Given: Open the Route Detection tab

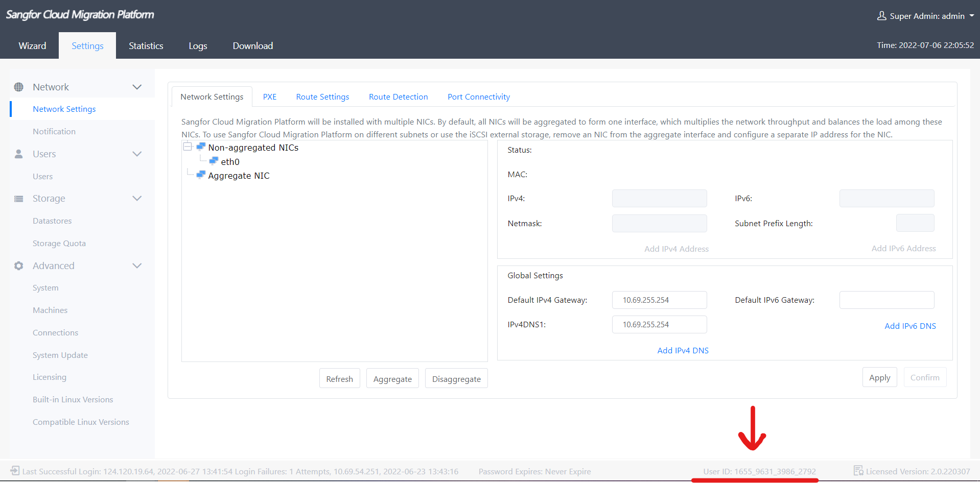Looking at the screenshot, I should point(399,96).
